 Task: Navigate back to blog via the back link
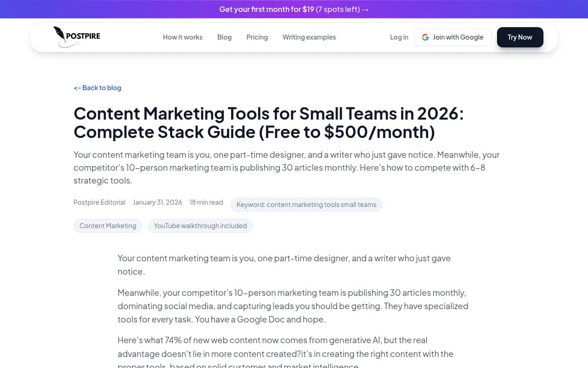point(97,87)
